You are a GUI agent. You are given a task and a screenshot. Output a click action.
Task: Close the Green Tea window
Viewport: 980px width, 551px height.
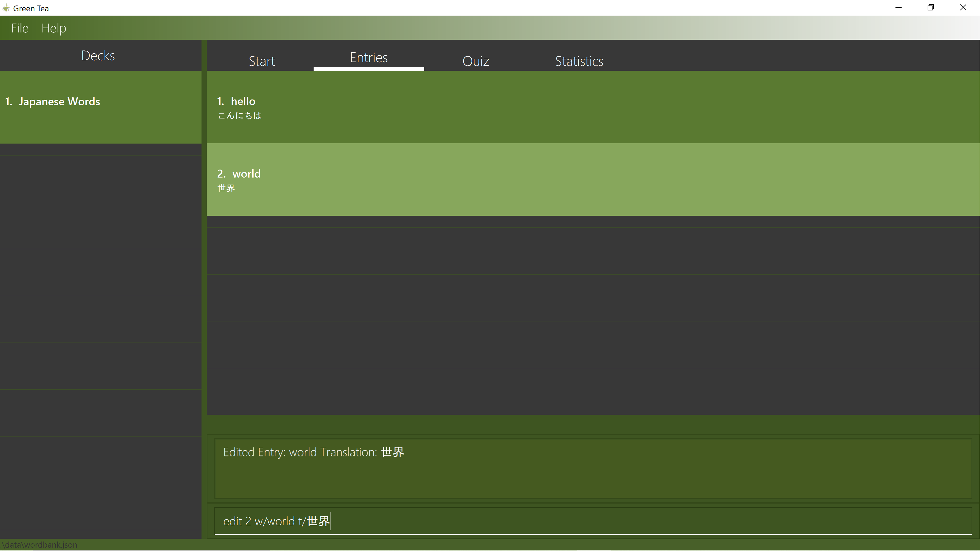(x=963, y=8)
